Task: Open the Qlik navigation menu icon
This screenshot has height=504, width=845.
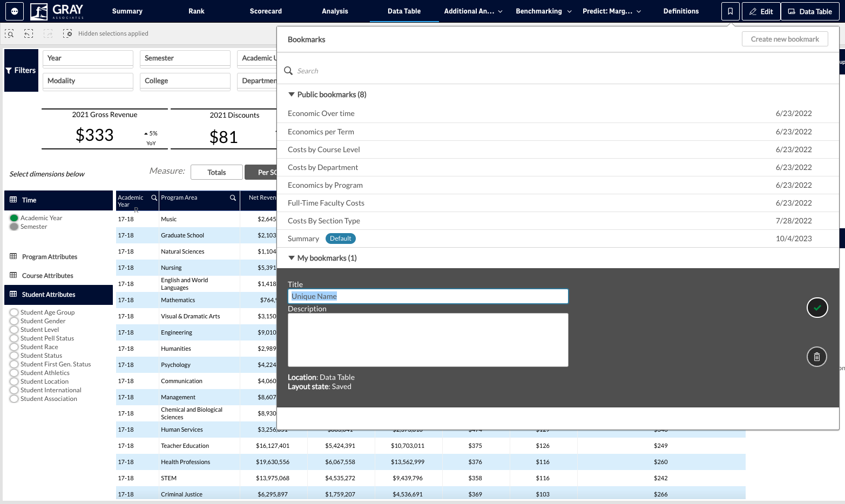Action: (x=15, y=11)
